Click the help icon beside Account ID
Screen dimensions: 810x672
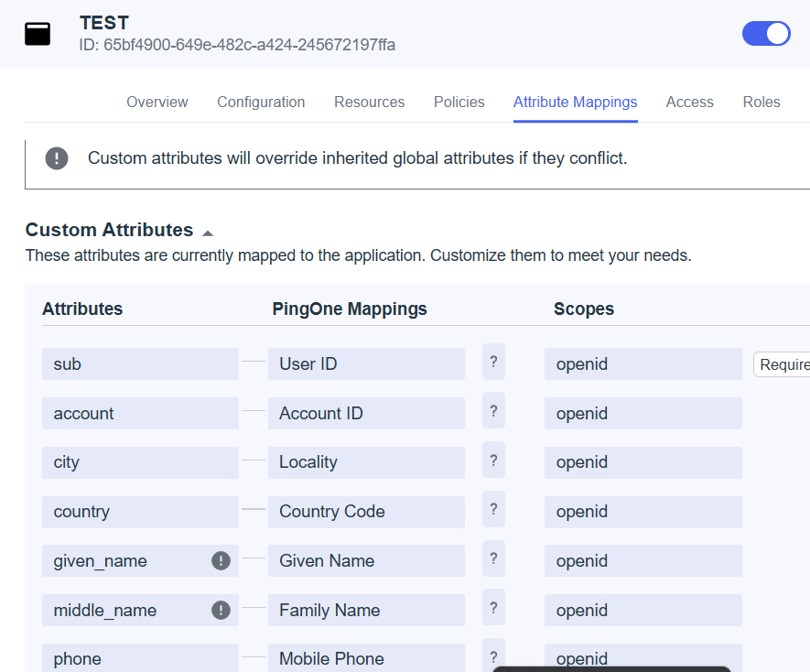pyautogui.click(x=493, y=412)
